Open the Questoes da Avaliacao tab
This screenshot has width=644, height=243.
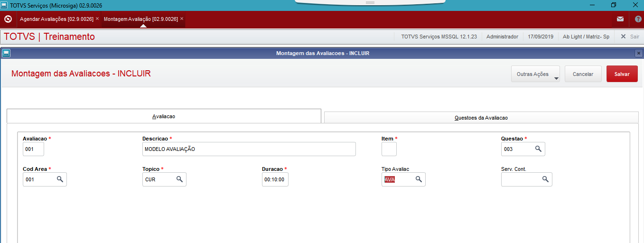tap(481, 118)
